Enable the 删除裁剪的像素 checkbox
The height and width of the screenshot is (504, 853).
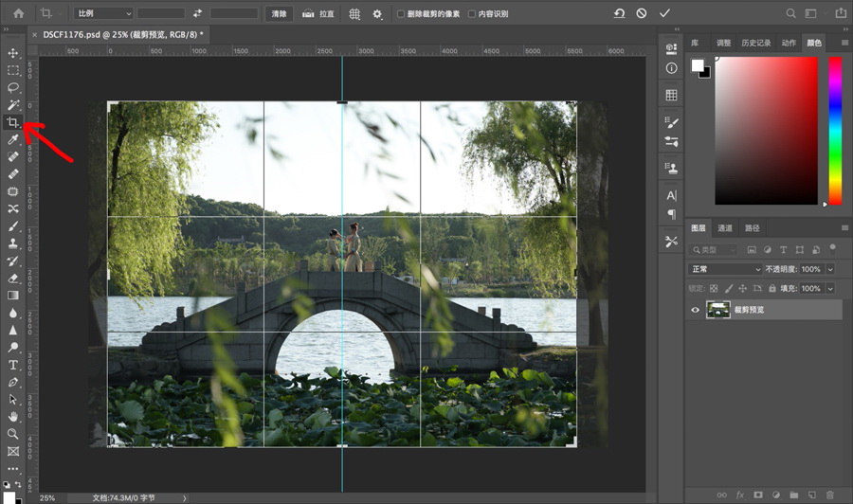pyautogui.click(x=401, y=14)
